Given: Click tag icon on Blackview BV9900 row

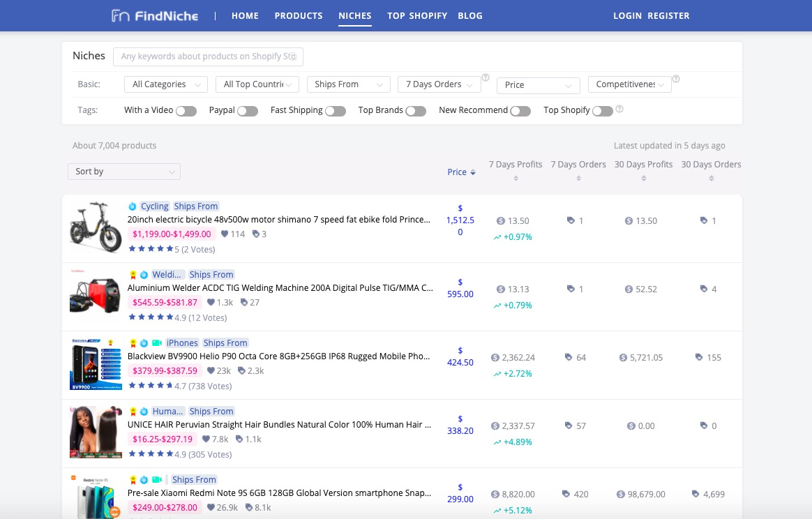Looking at the screenshot, I should click(241, 370).
